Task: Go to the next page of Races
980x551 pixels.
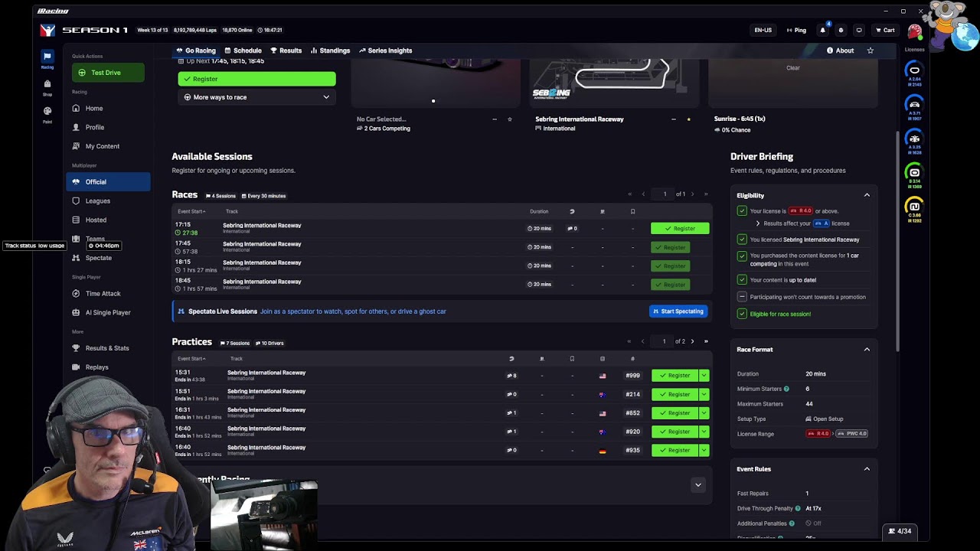Action: [x=693, y=194]
